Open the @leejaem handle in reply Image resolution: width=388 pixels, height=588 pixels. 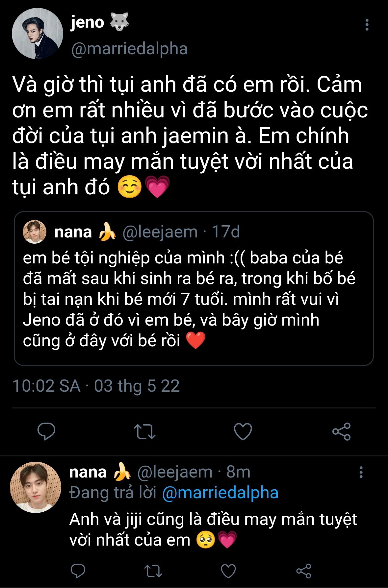(175, 472)
